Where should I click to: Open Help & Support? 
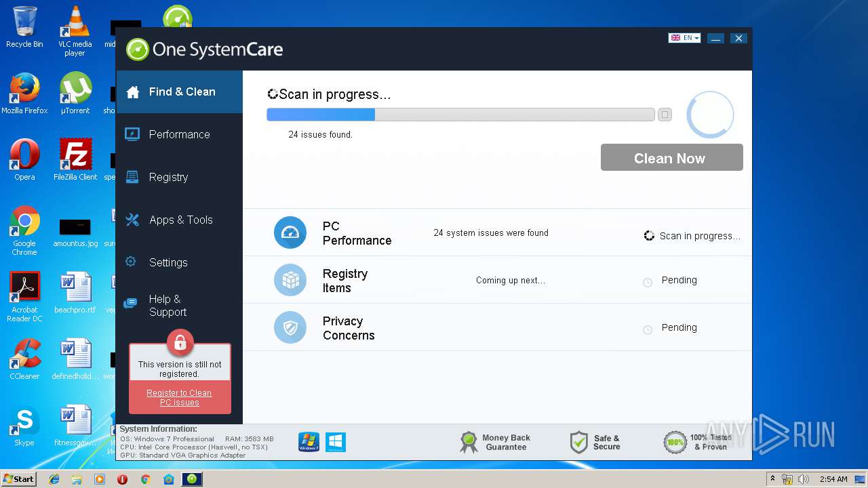179,305
